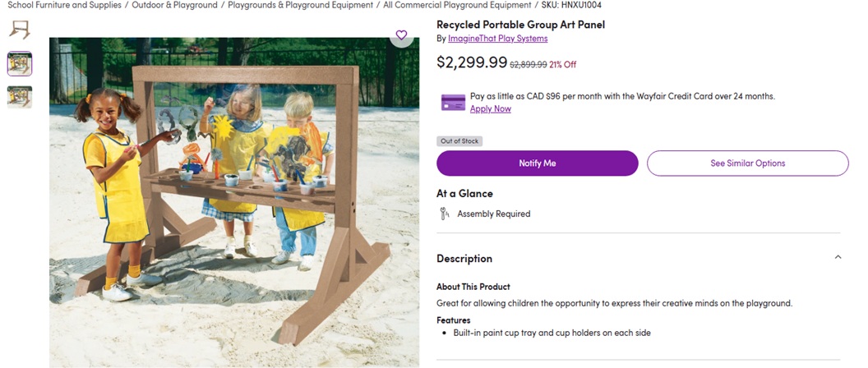Click See Similar Options button

click(747, 163)
